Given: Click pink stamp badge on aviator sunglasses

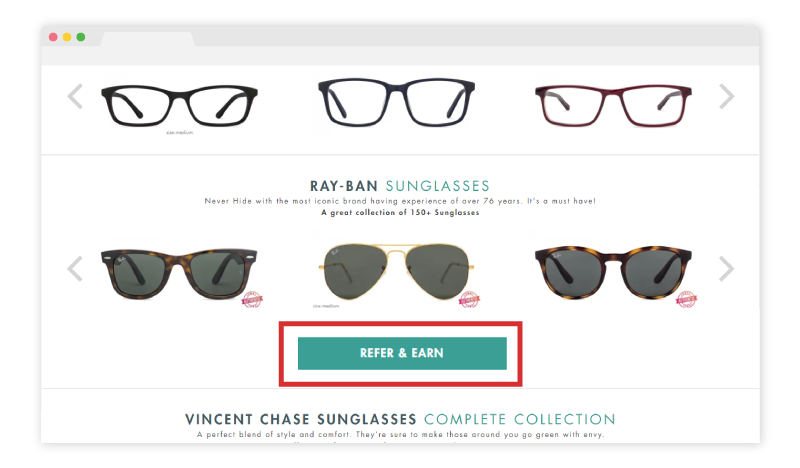Looking at the screenshot, I should coord(469,299).
